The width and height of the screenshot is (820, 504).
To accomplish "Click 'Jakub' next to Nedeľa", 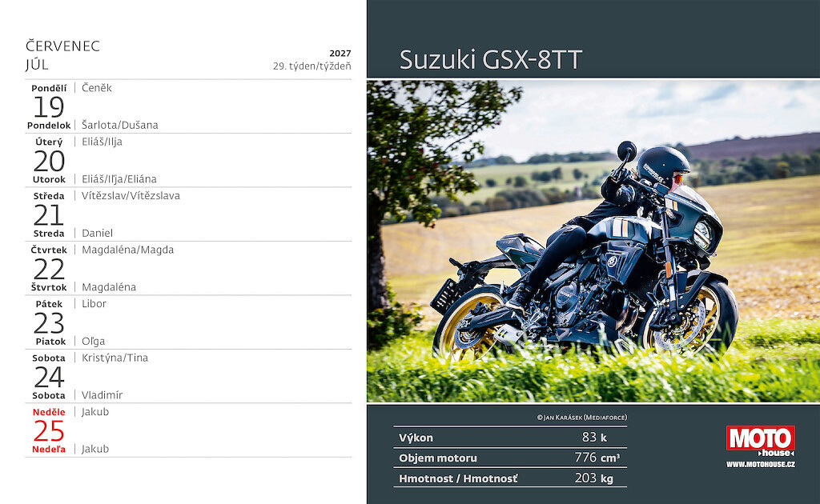I will click(95, 449).
